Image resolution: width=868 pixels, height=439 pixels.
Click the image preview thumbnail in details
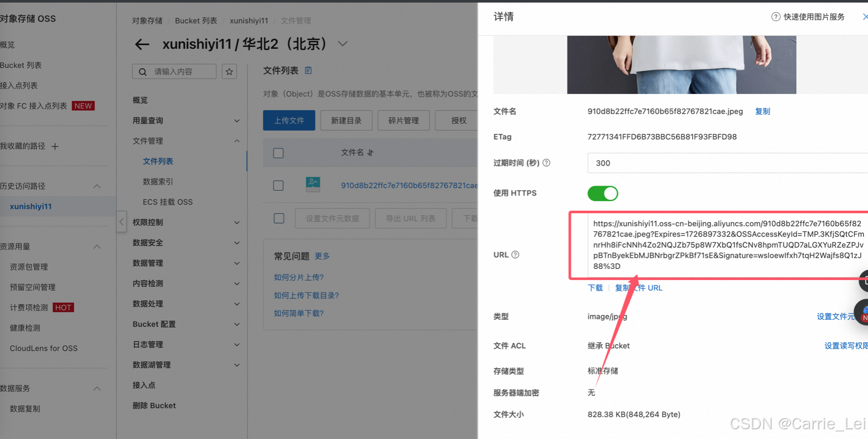681,65
